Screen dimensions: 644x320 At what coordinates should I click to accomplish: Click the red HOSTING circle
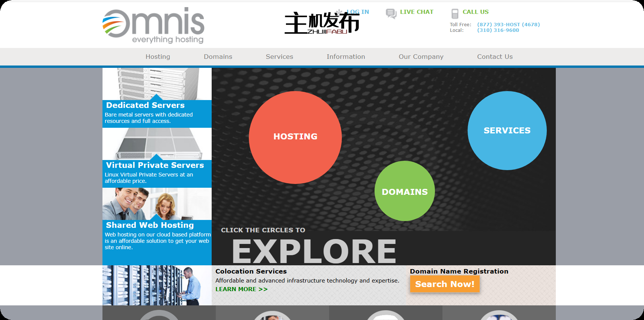295,137
